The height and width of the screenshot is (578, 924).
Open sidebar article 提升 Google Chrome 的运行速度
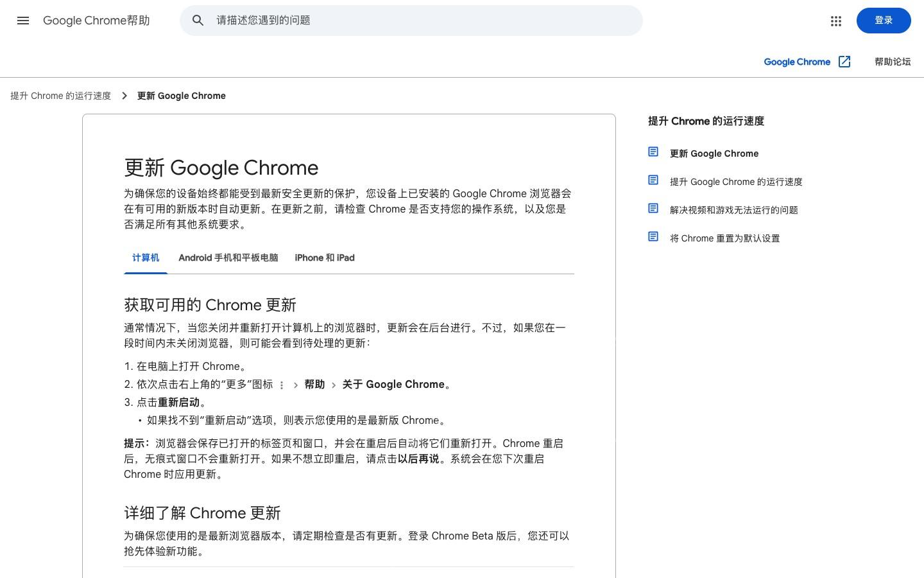pyautogui.click(x=736, y=182)
